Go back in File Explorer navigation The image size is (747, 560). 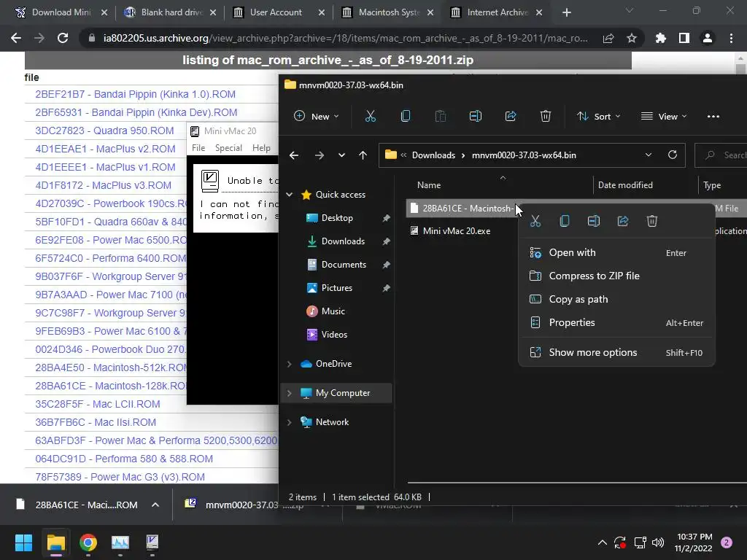tap(294, 155)
